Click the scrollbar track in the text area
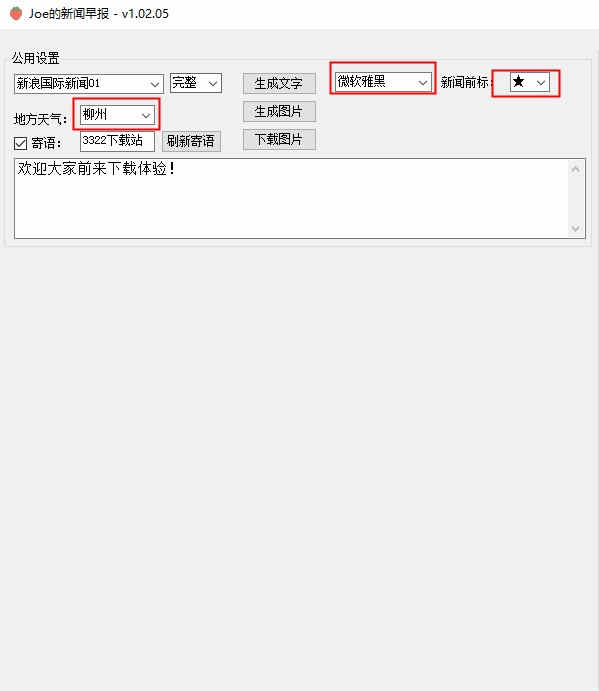The image size is (599, 691). [575, 198]
